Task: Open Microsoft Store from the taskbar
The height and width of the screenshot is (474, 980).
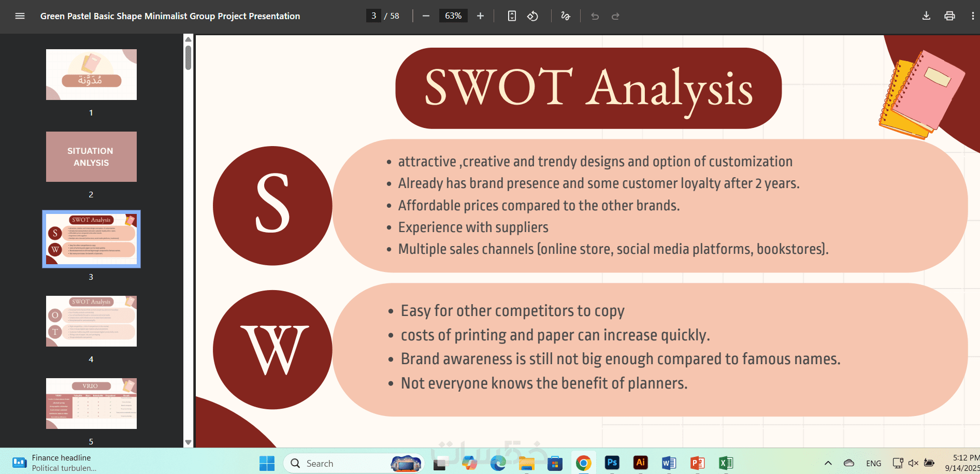Action: 555,463
